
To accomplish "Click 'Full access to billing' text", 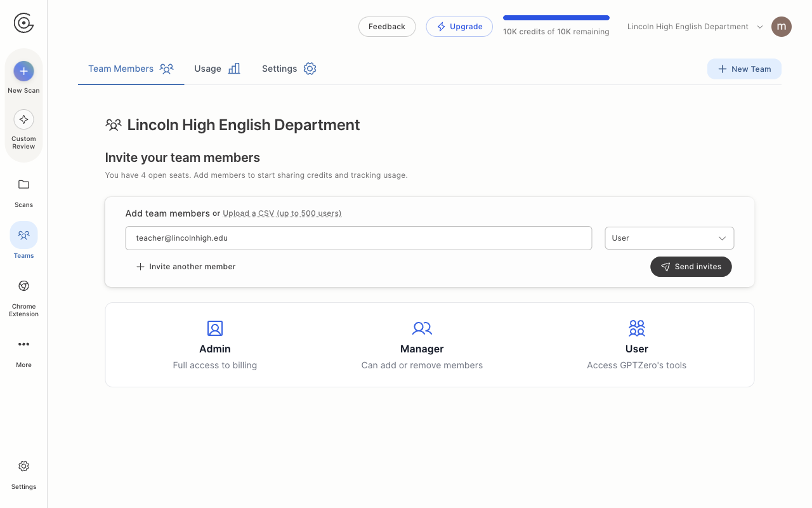I will pos(215,365).
